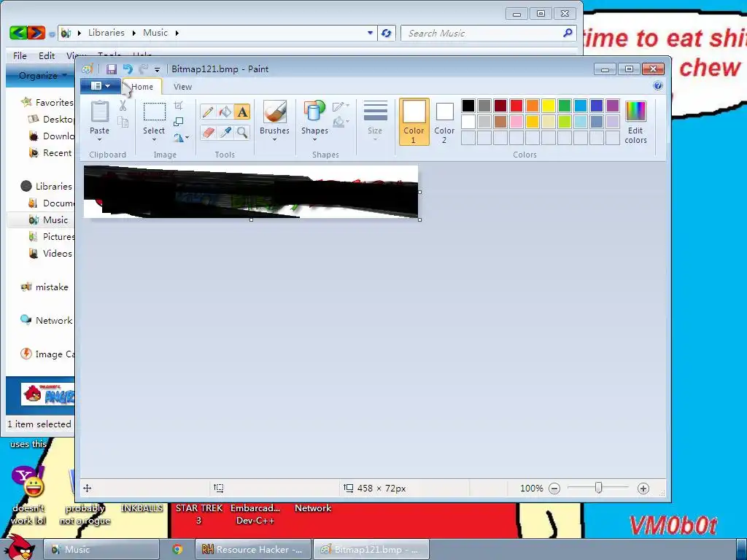Pick the green color swatch
This screenshot has height=560, width=747.
pyautogui.click(x=565, y=106)
